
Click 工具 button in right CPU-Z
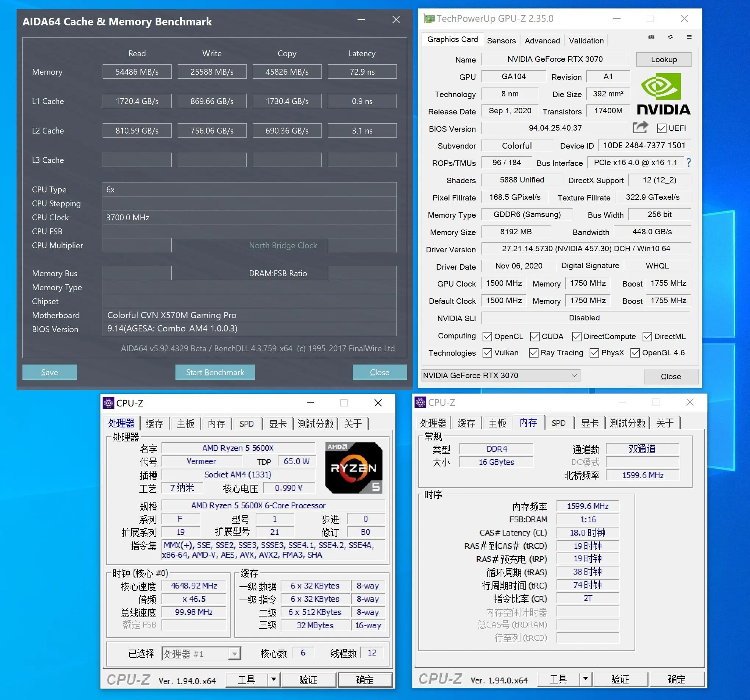[558, 679]
